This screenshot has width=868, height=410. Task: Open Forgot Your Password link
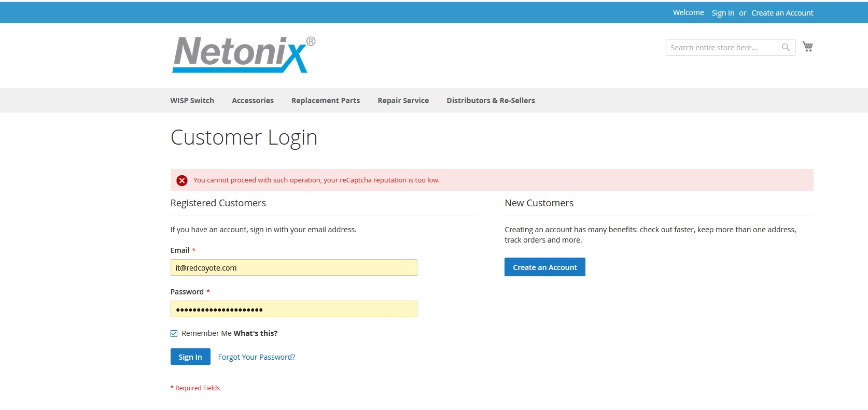pyautogui.click(x=257, y=357)
